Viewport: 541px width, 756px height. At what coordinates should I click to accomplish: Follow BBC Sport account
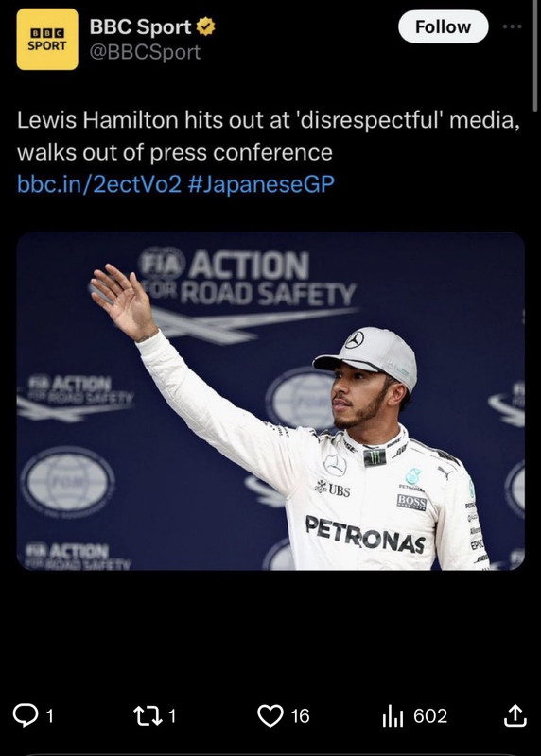pyautogui.click(x=443, y=27)
